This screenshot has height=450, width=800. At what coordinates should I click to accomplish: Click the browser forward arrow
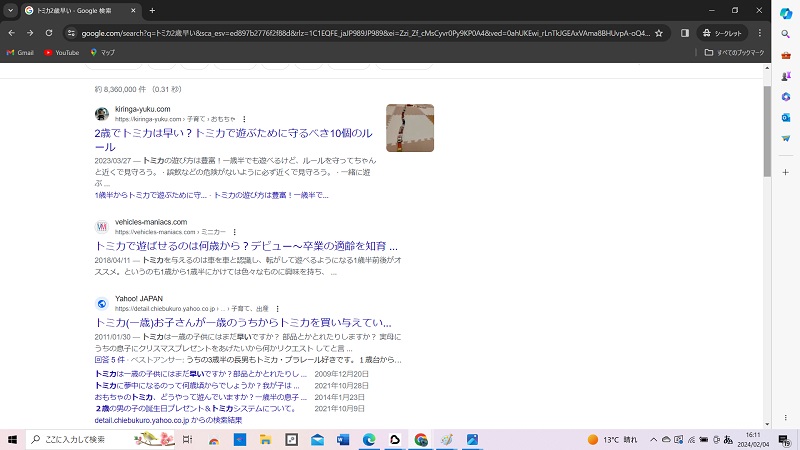point(30,33)
